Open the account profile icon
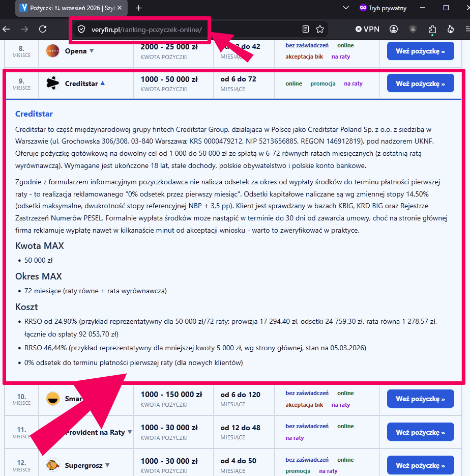Screen dimensions: 470x476 394,29
